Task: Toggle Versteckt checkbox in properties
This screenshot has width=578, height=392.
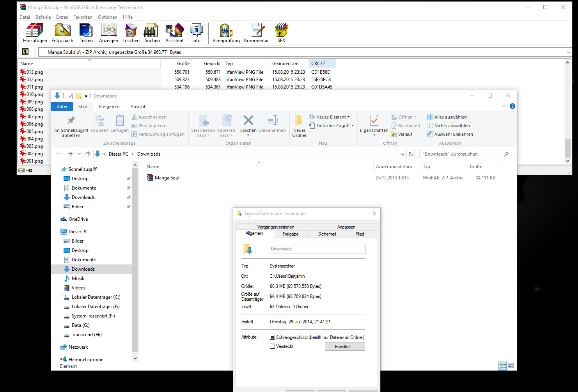Action: 273,346
